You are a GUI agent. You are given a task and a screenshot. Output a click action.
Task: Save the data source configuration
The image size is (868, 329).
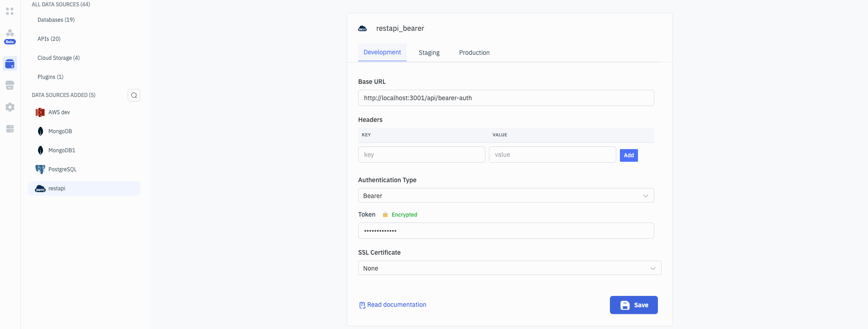click(x=633, y=305)
